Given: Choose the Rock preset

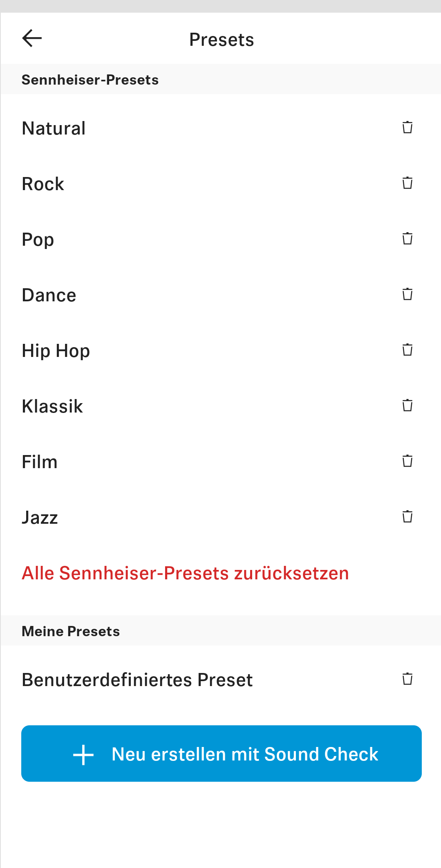Looking at the screenshot, I should click(43, 184).
